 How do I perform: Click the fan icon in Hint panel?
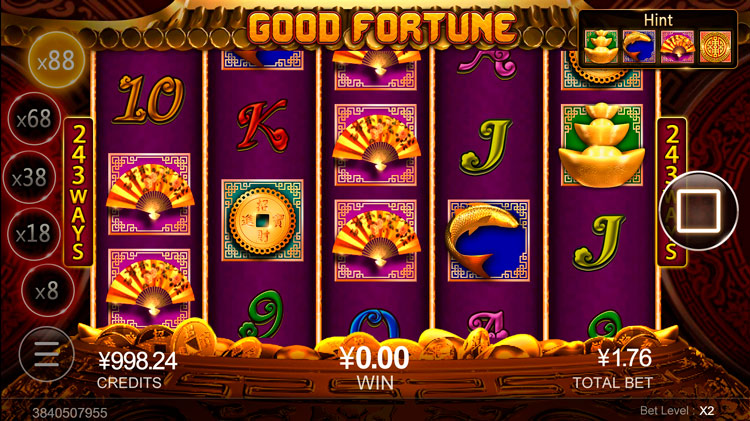click(x=677, y=46)
